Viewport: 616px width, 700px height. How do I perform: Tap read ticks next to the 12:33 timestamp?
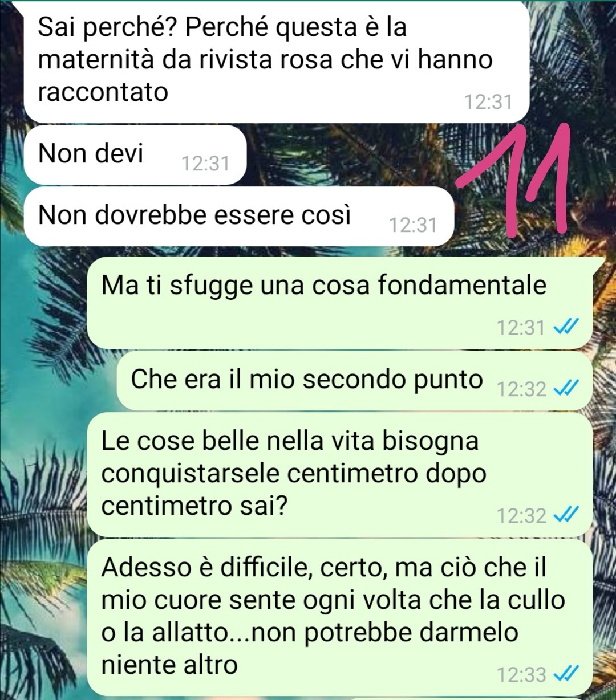(x=567, y=675)
